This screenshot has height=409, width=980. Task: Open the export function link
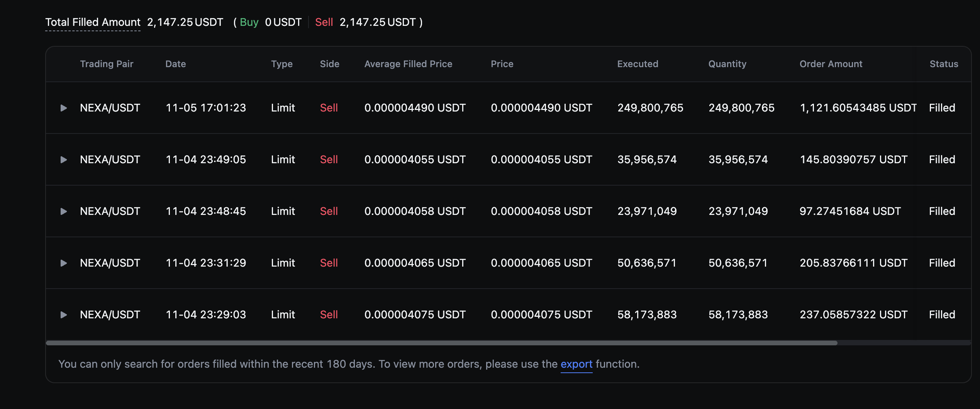(576, 364)
